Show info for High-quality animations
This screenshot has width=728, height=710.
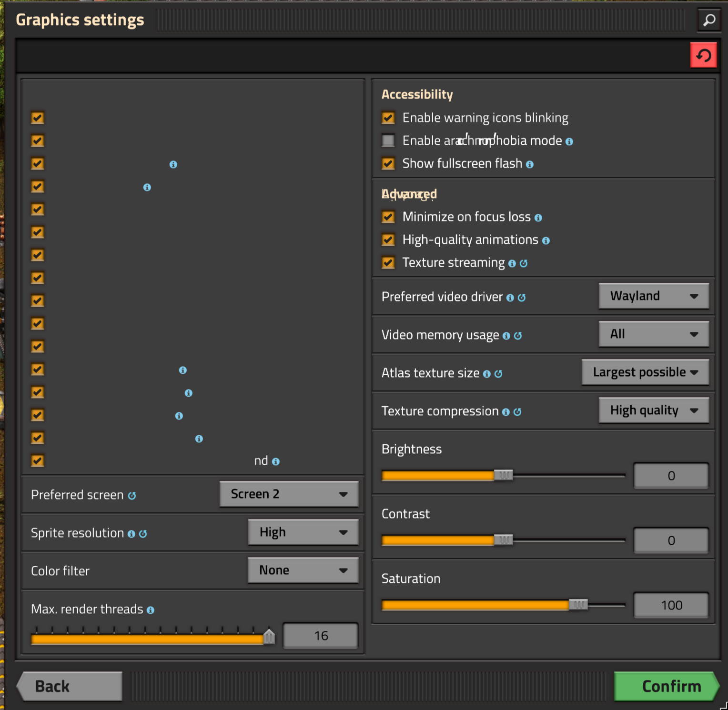546,240
